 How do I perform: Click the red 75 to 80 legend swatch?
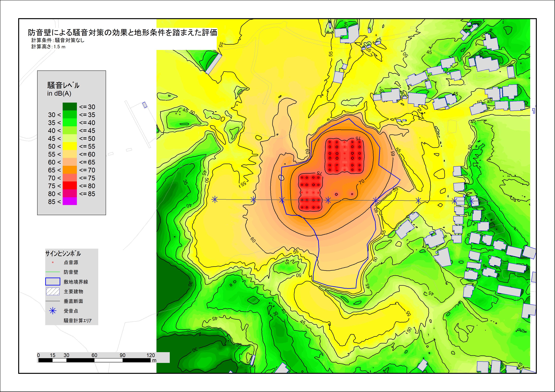(70, 186)
